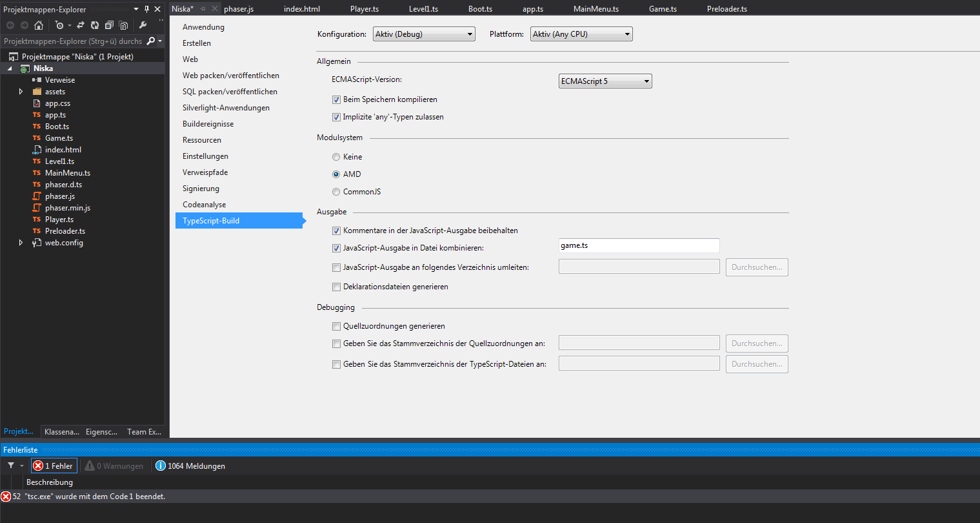The image size is (980, 523).
Task: Toggle 'JavaScript-Ausgabe in Datei kombinieren' checkbox
Action: [336, 248]
